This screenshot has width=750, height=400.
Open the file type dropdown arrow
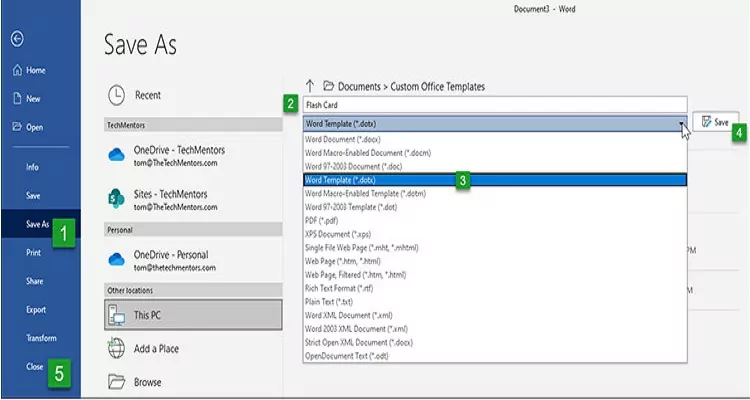click(681, 123)
